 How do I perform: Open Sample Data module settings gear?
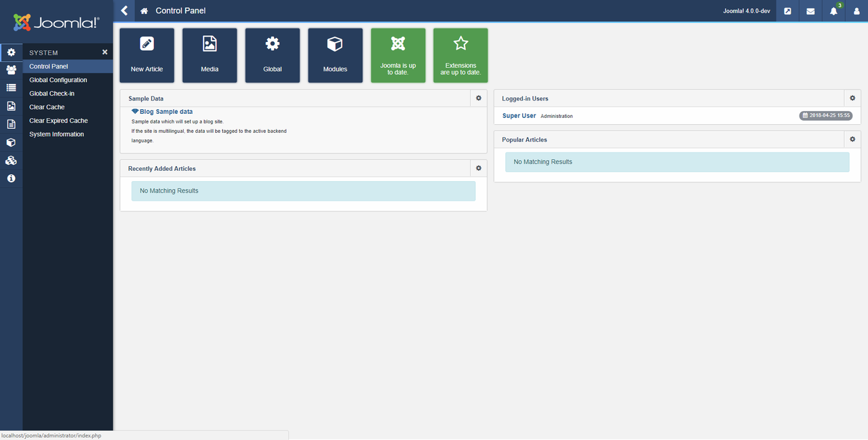479,98
